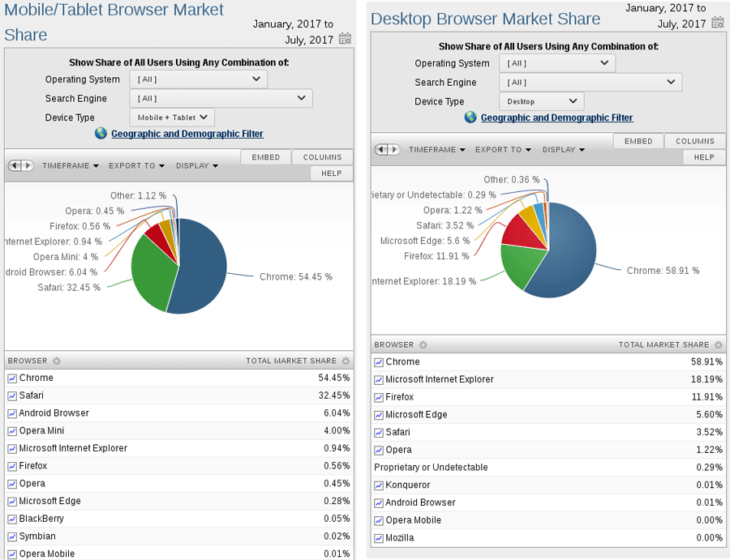
Task: Toggle Opera Mobile checkbox in Desktop table
Action: [x=379, y=521]
